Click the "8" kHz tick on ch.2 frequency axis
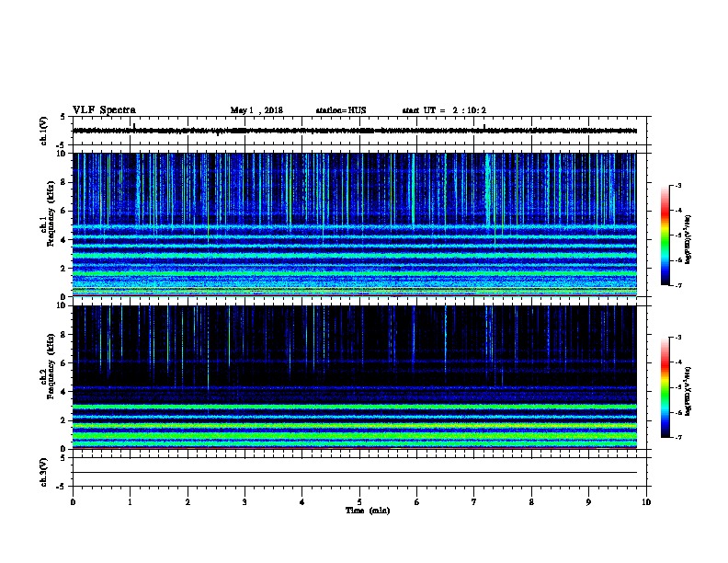728x563 pixels. point(63,335)
